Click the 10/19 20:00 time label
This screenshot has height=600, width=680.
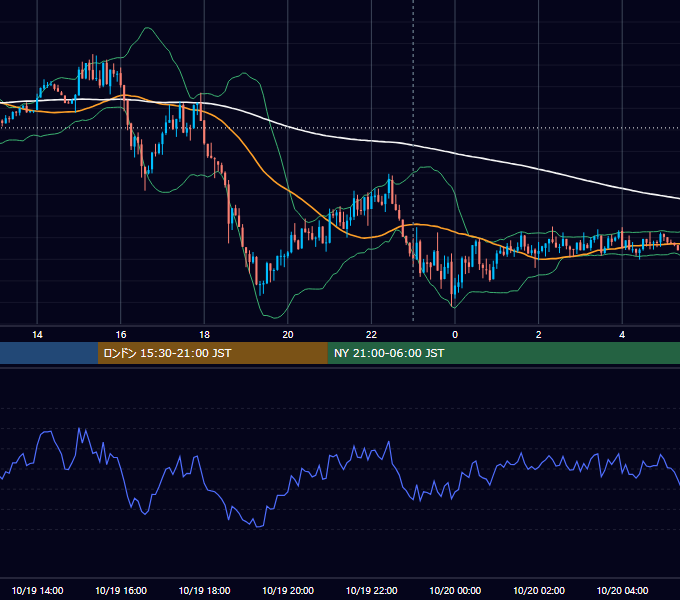point(288,590)
